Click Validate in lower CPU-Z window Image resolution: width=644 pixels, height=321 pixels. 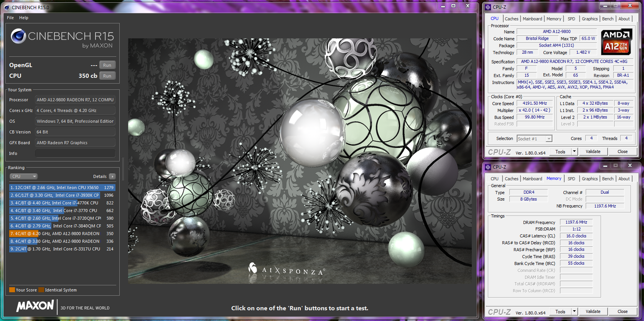(593, 311)
